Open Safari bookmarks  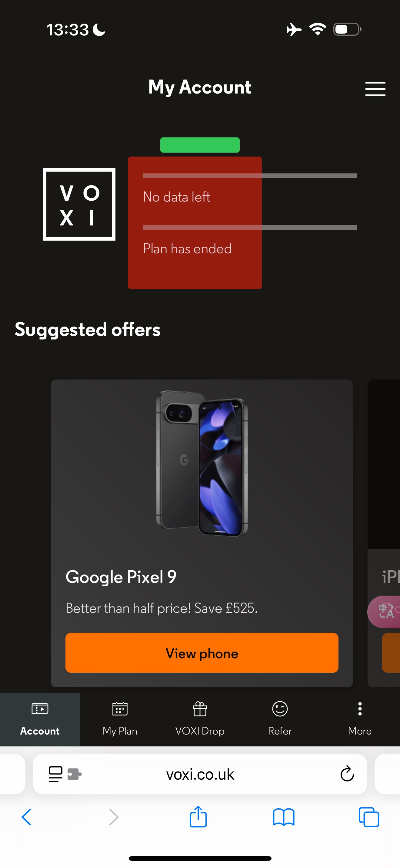[x=283, y=817]
